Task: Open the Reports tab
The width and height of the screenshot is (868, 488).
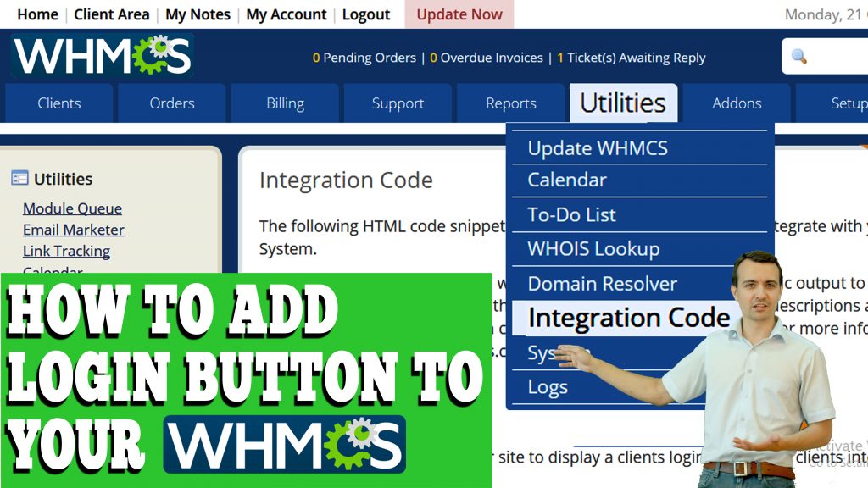Action: coord(510,103)
